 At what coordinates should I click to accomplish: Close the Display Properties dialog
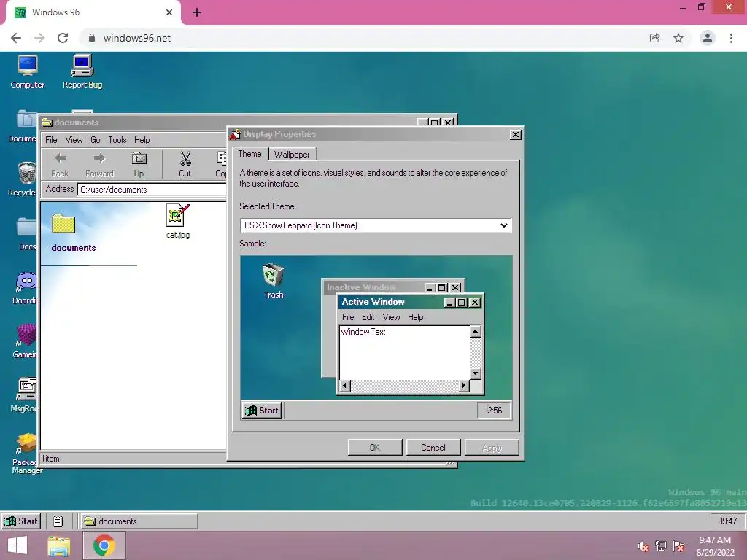[516, 135]
